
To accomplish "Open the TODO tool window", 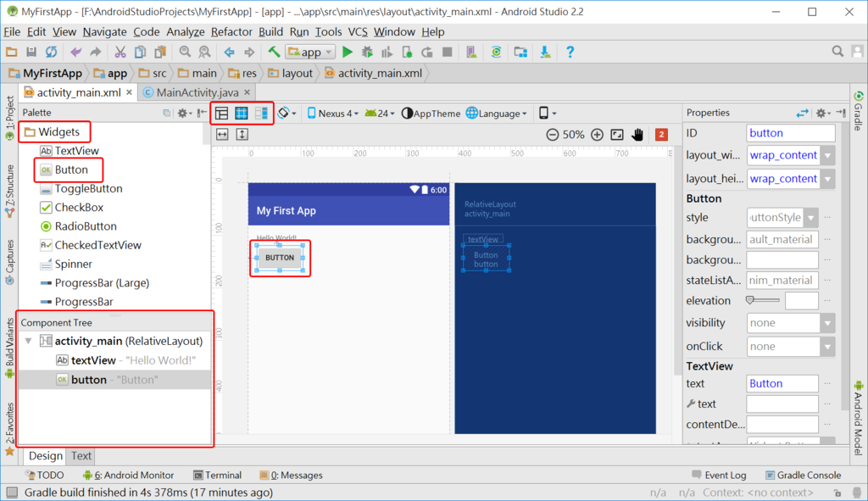I will point(44,475).
